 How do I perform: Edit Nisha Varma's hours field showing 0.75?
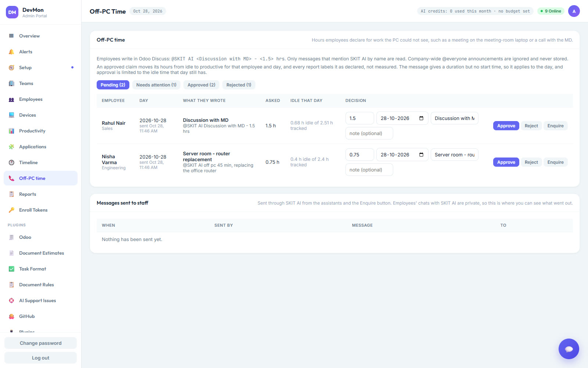point(359,155)
